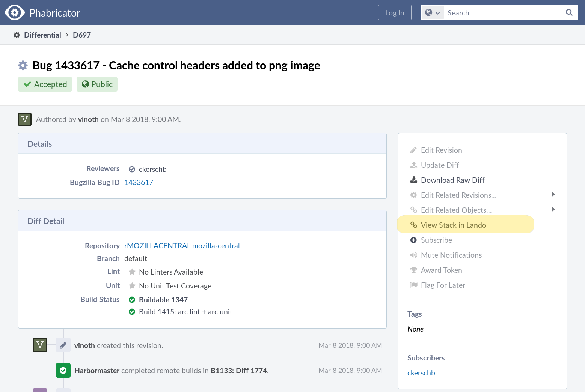Select Subscribe action
585x392 pixels.
pos(436,240)
